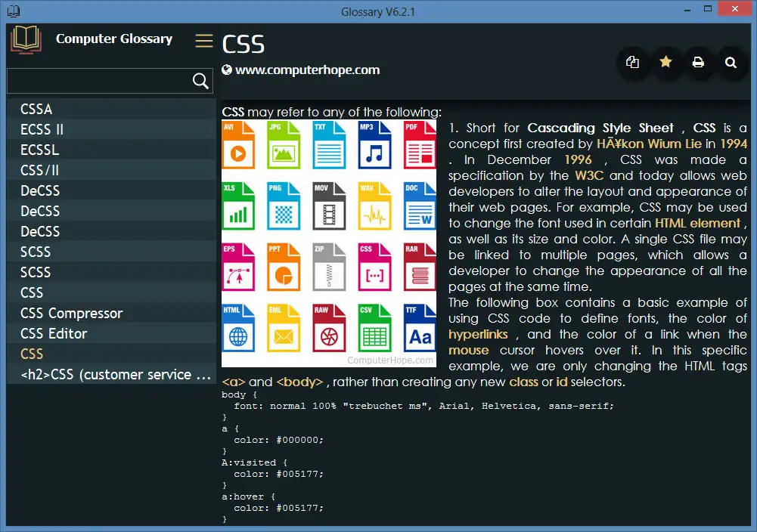Click the RAR file type icon
This screenshot has height=532, width=757.
[x=420, y=267]
